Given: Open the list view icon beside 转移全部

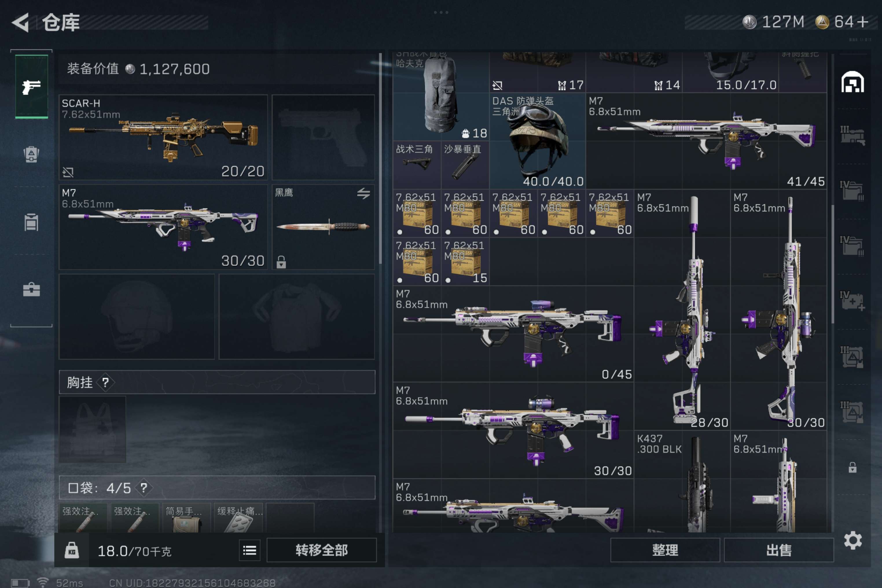Looking at the screenshot, I should [x=250, y=550].
